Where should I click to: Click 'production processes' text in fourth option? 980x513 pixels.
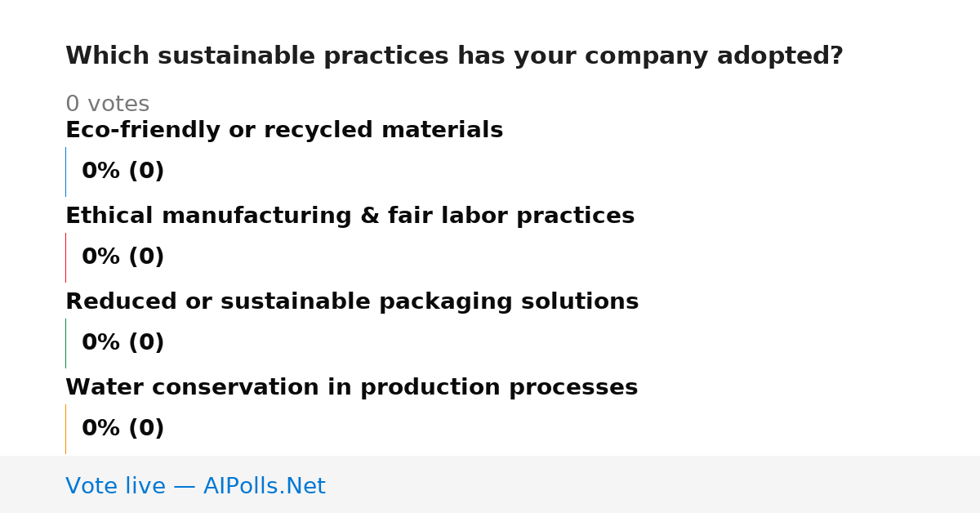click(499, 388)
